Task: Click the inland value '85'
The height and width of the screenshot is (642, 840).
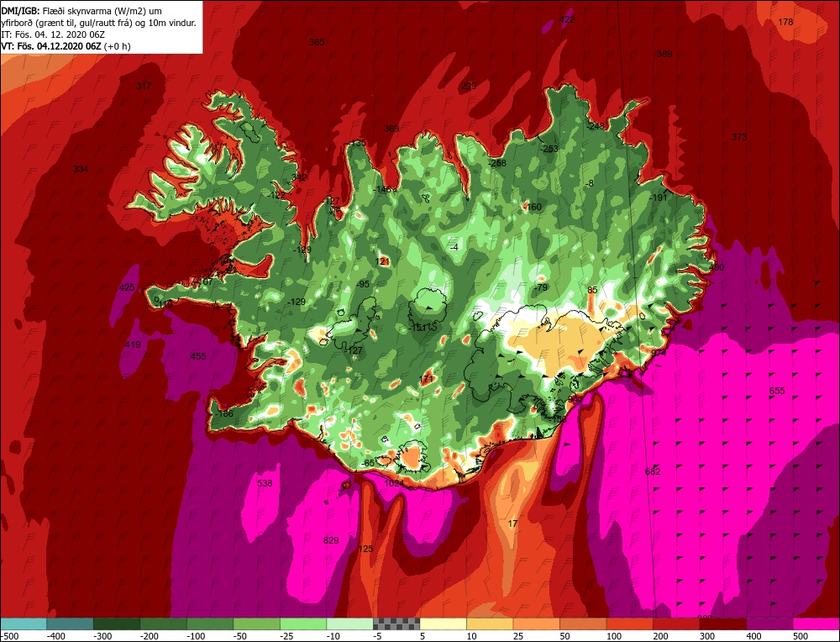Action: click(592, 291)
